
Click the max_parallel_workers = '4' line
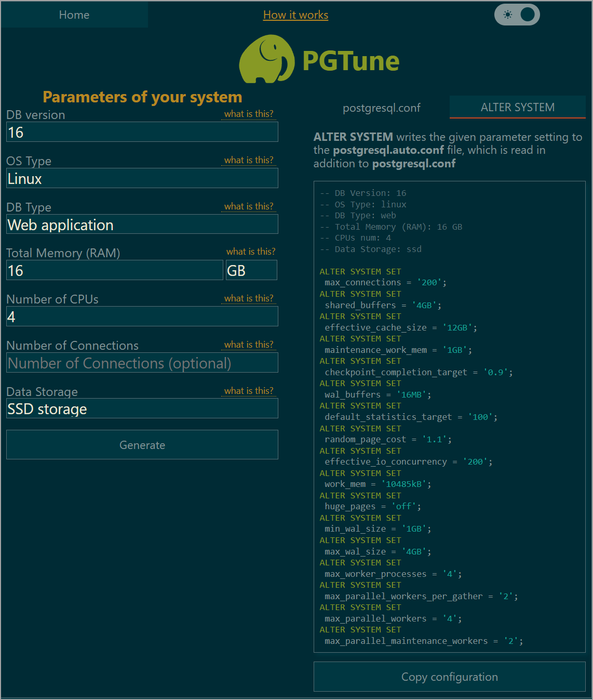[393, 618]
